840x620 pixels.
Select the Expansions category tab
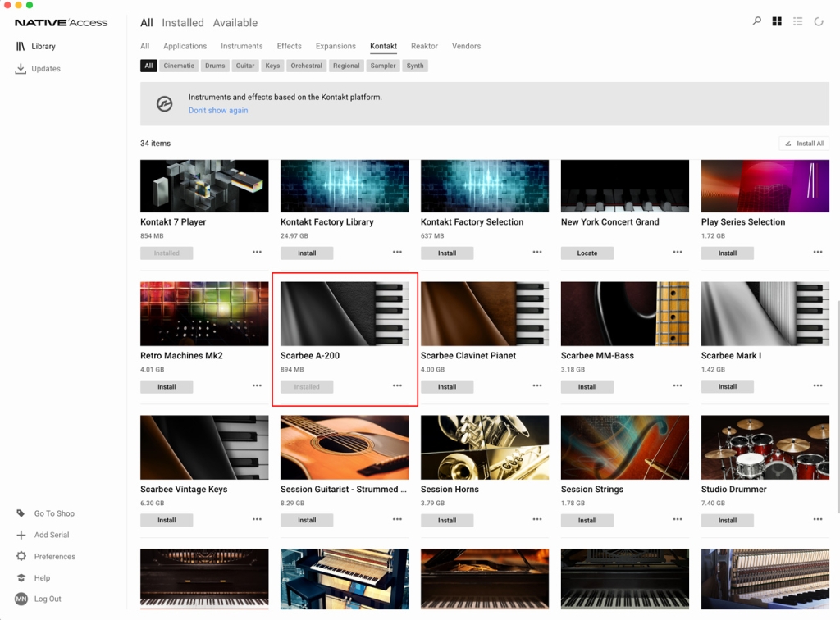[336, 46]
